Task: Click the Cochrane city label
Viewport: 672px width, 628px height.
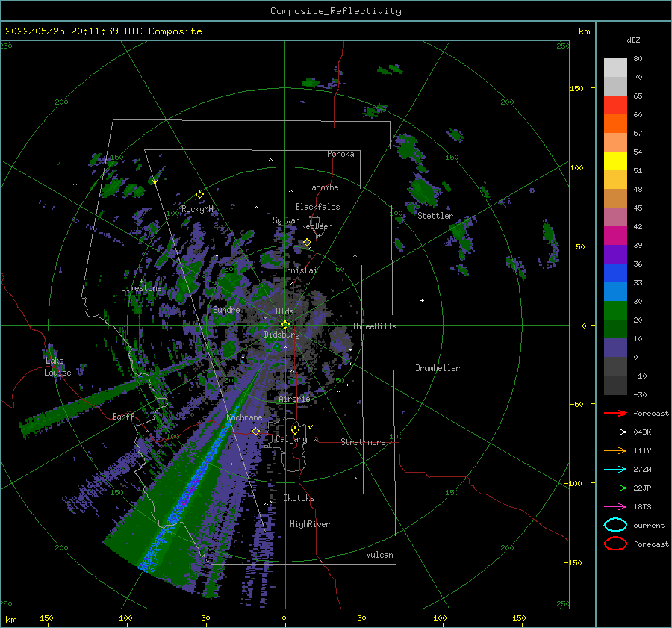Action: pos(244,417)
